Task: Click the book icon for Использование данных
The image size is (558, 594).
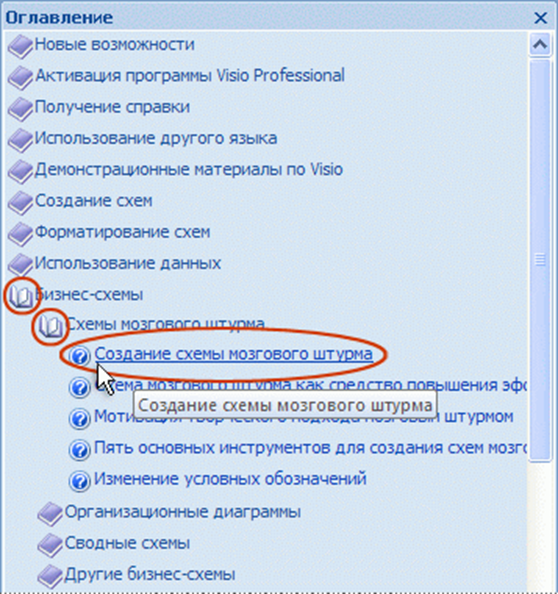Action: 20,265
